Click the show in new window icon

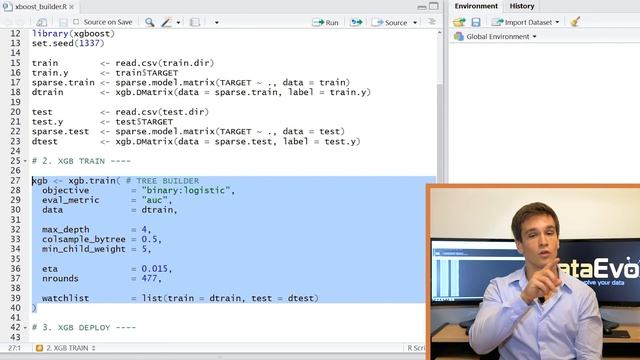[42, 22]
